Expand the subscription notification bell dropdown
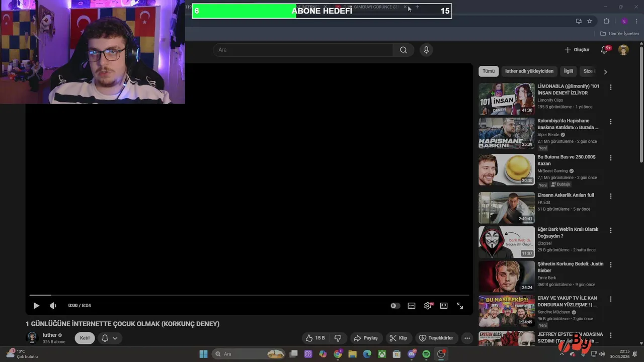This screenshot has height=362, width=644. [109, 338]
